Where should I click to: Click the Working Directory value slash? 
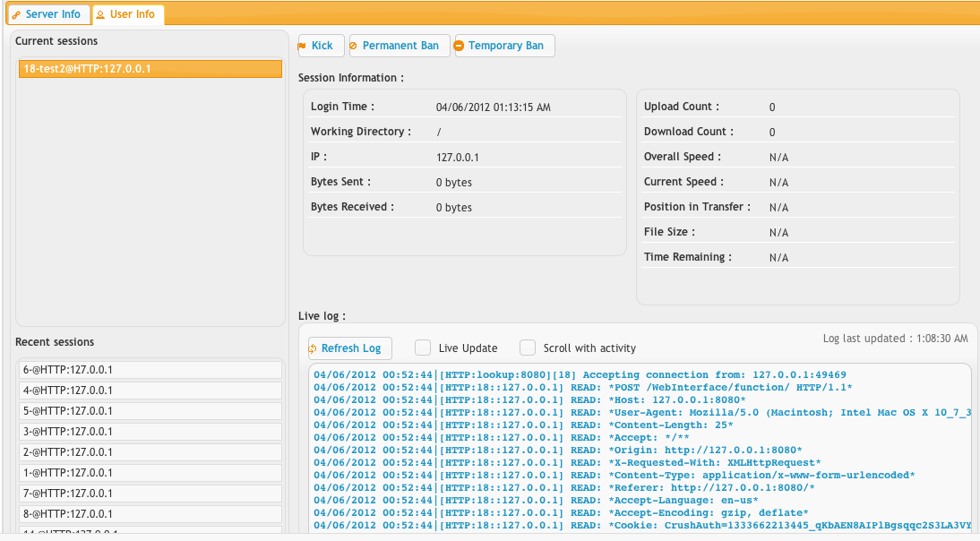pyautogui.click(x=439, y=133)
